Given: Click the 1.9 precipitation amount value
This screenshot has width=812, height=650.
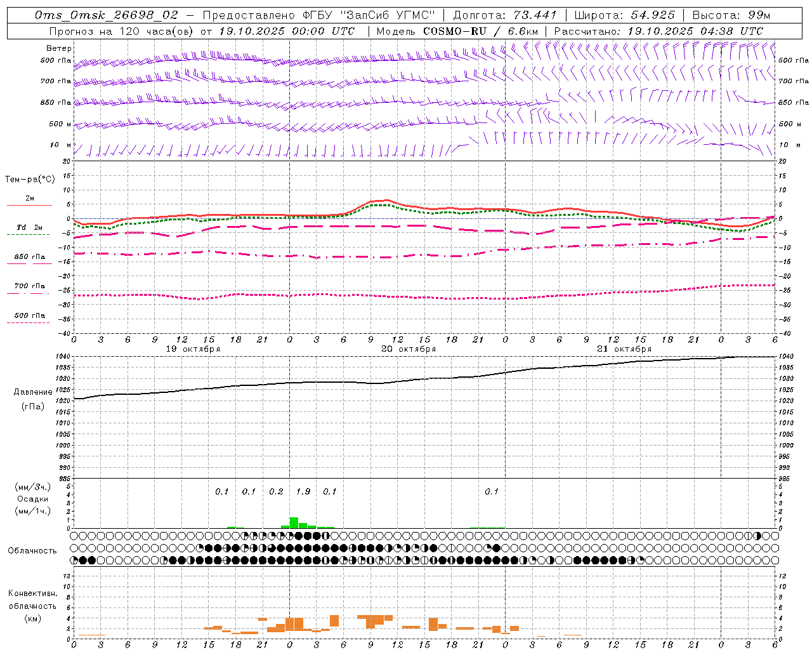Looking at the screenshot, I should click(303, 492).
